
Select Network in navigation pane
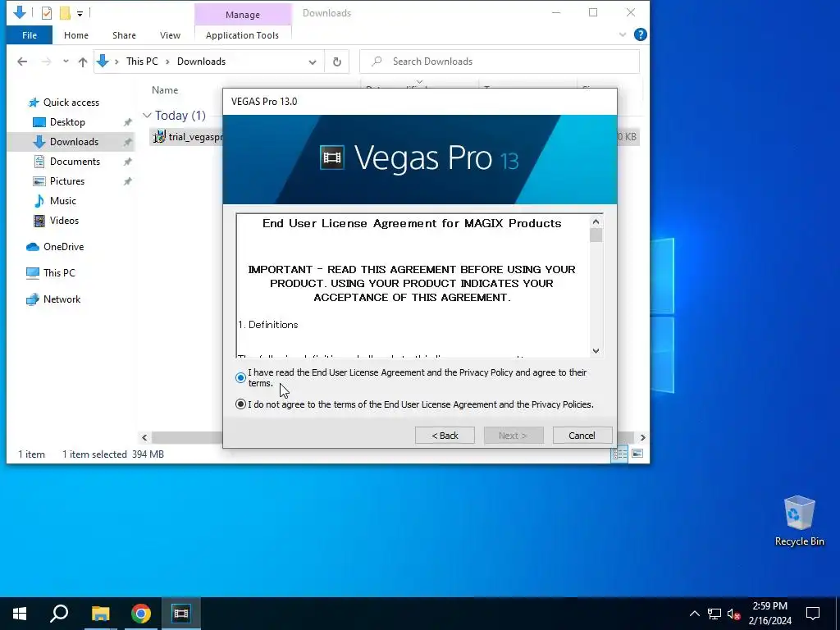(x=62, y=299)
